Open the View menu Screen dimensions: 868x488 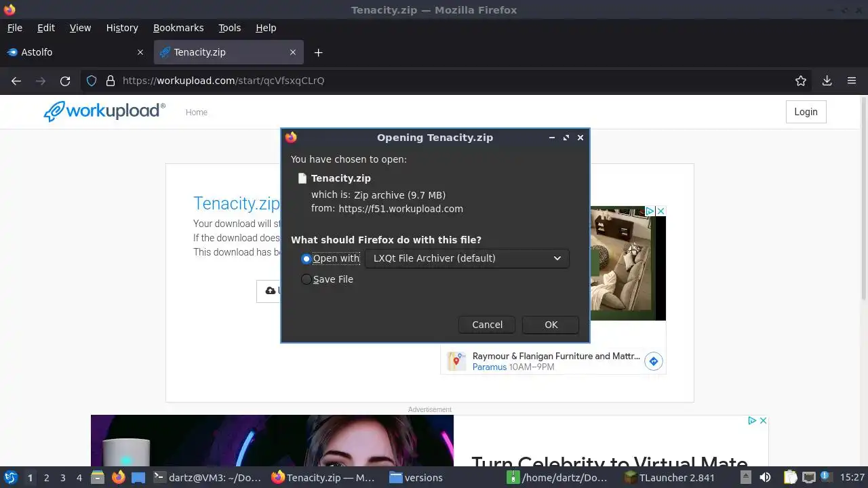click(80, 28)
